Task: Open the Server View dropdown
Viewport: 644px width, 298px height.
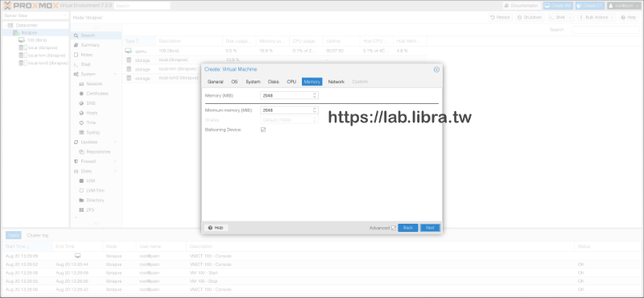Action: pyautogui.click(x=35, y=15)
